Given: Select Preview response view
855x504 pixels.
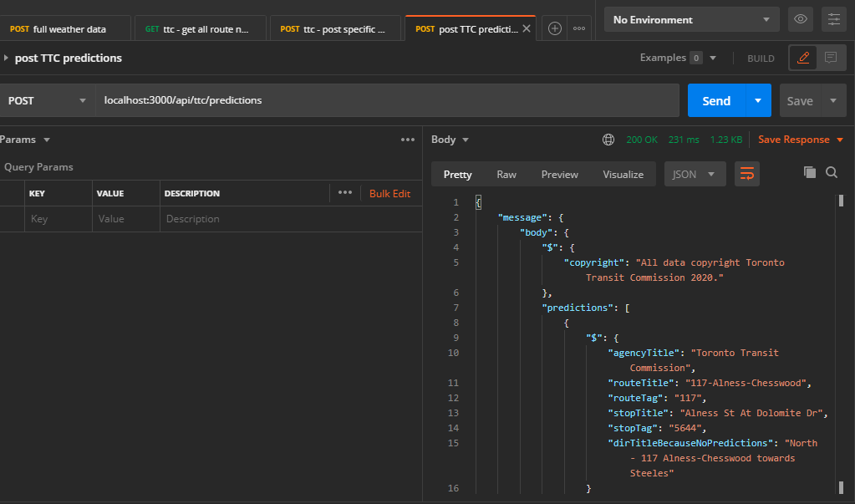Looking at the screenshot, I should [x=559, y=175].
